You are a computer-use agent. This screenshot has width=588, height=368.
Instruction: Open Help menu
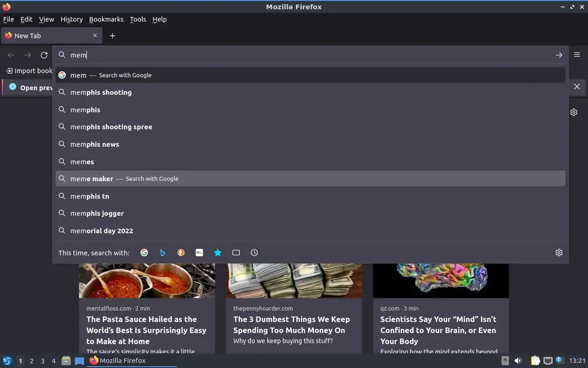159,19
